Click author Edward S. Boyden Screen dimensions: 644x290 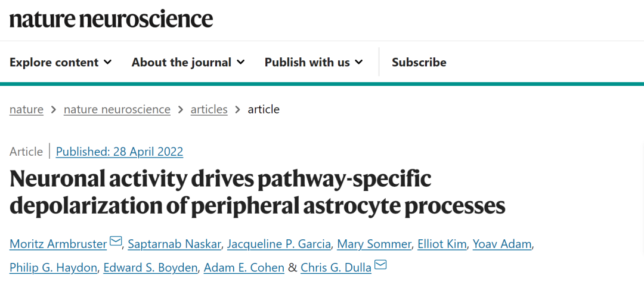(x=150, y=268)
